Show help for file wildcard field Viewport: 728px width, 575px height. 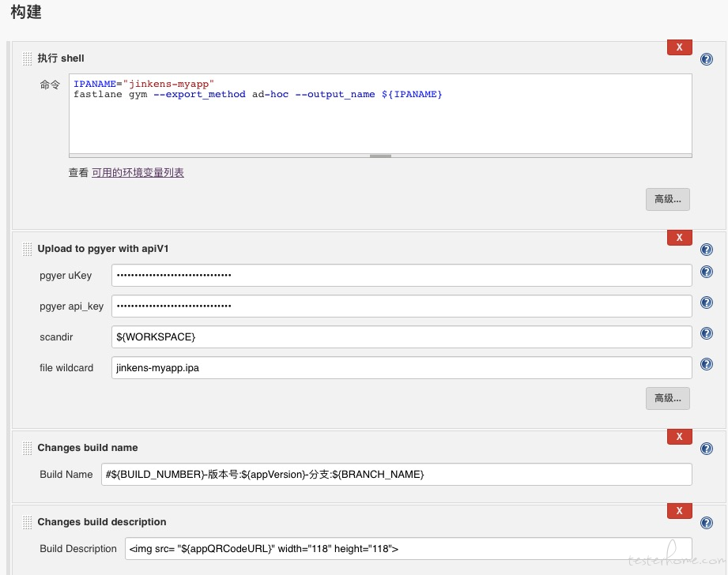(706, 364)
